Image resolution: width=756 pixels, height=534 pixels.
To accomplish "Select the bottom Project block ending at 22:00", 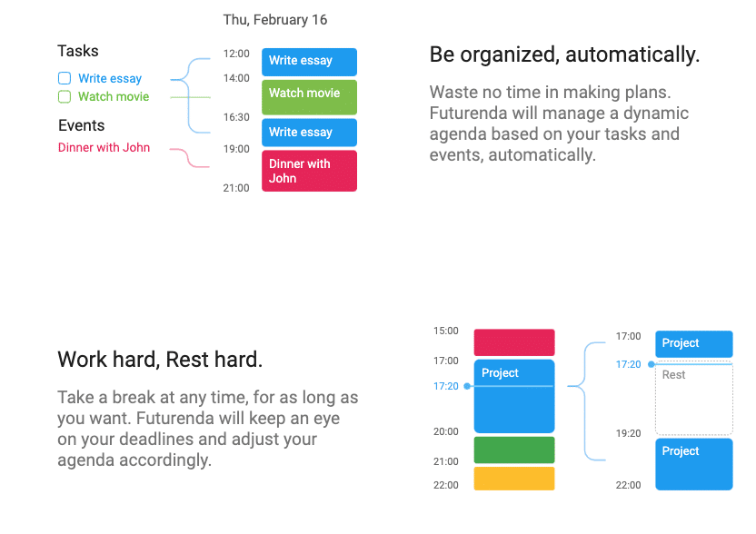I will coord(694,464).
